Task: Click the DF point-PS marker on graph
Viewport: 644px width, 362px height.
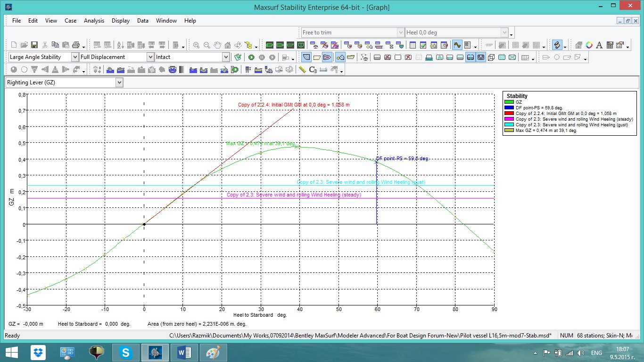Action: click(x=376, y=162)
